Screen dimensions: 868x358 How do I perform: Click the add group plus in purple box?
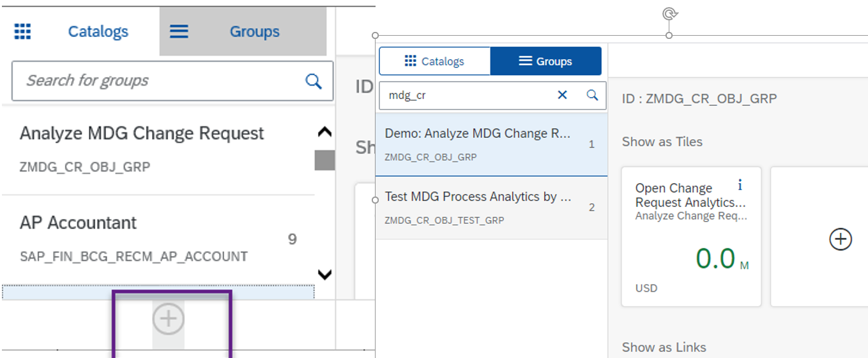coord(169,318)
